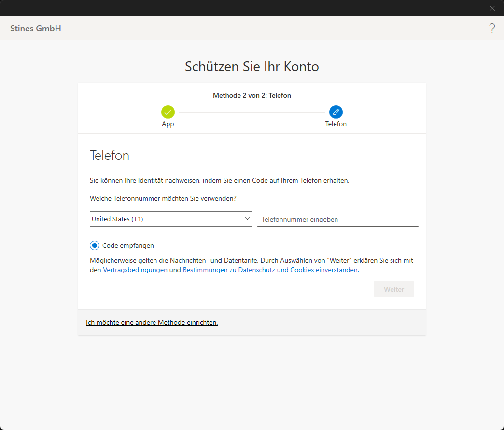Click the "Code empfangen" option label
The width and height of the screenshot is (504, 430).
(x=128, y=245)
